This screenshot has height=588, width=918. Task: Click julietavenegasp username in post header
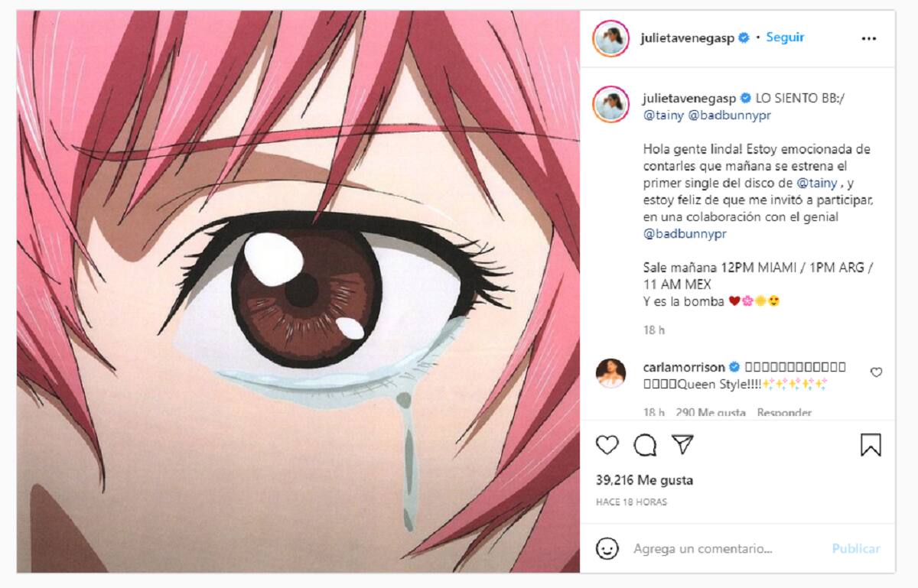[x=688, y=38]
